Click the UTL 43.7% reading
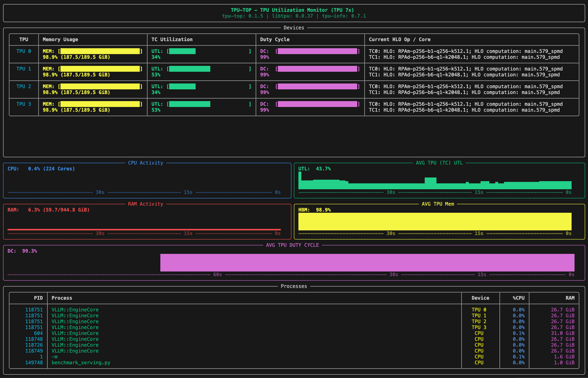 [315, 169]
